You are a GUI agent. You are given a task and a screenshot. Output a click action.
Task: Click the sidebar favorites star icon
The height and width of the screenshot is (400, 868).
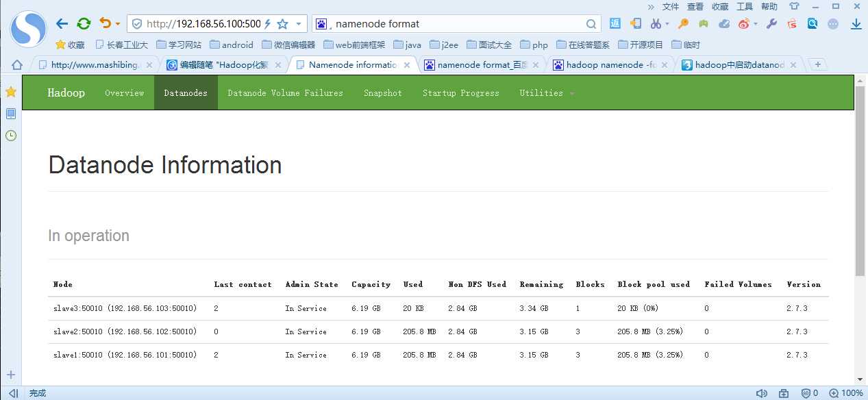pyautogui.click(x=11, y=92)
